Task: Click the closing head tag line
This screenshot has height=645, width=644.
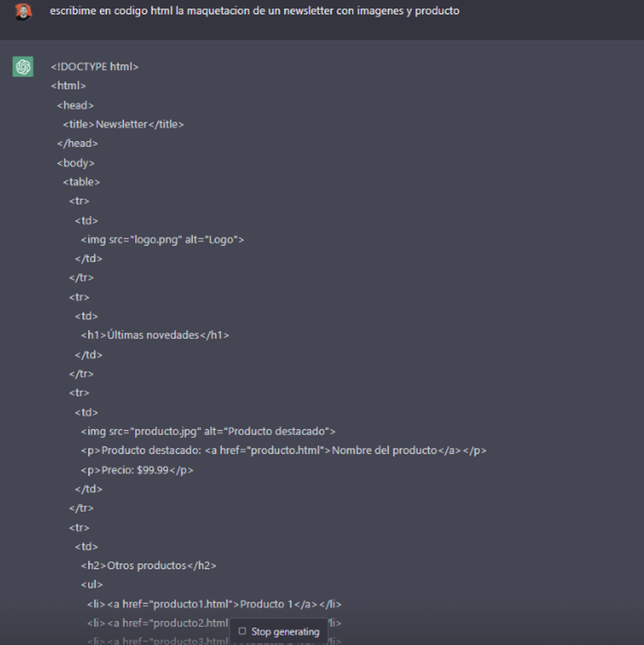Action: point(77,143)
